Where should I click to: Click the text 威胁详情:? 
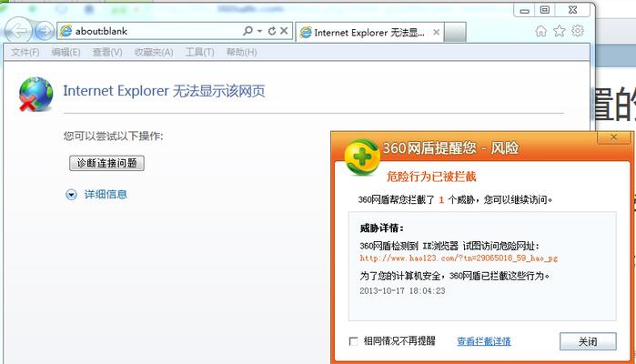coord(381,228)
